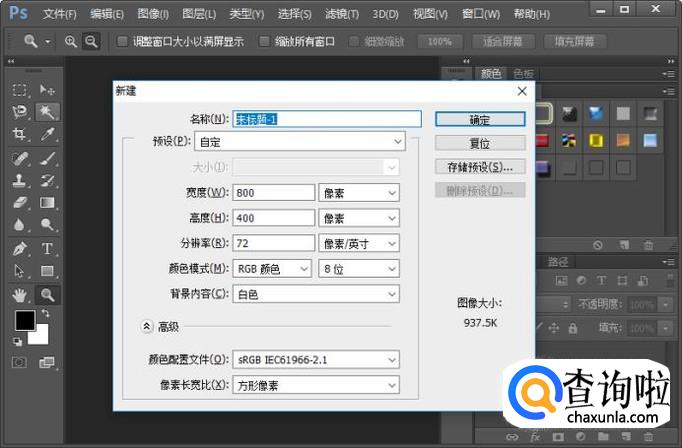The width and height of the screenshot is (682, 448).
Task: Open the 编辑(E) menu
Action: 107,14
